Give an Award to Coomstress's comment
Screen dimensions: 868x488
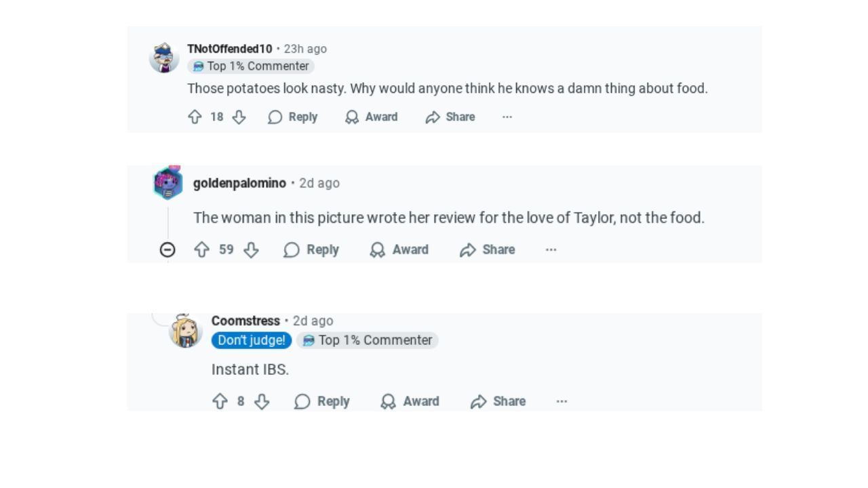[410, 401]
